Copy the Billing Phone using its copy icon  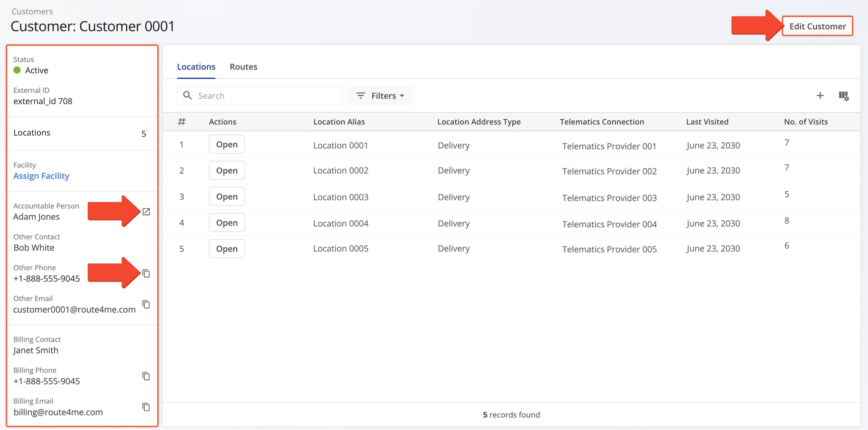click(x=146, y=376)
